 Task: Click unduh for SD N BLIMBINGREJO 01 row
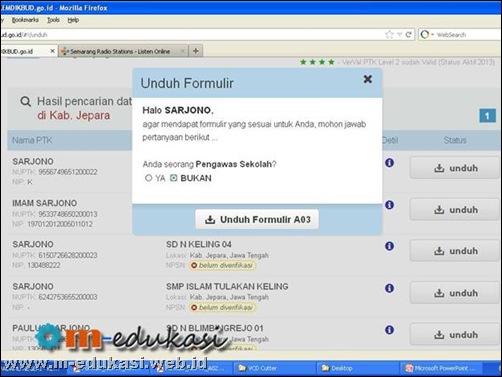456,334
